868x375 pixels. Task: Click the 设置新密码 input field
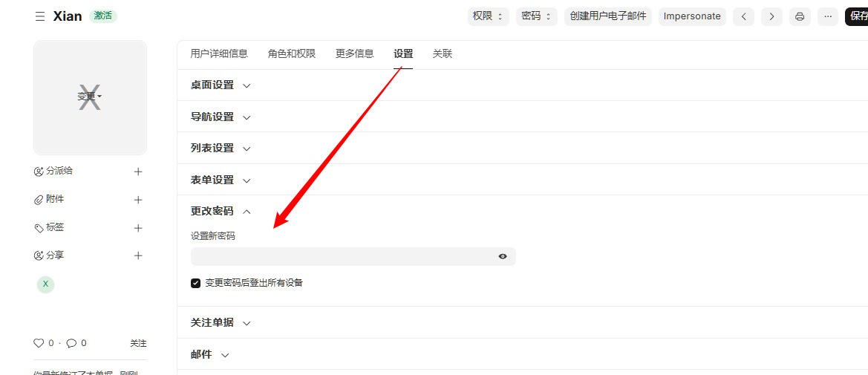pos(342,256)
